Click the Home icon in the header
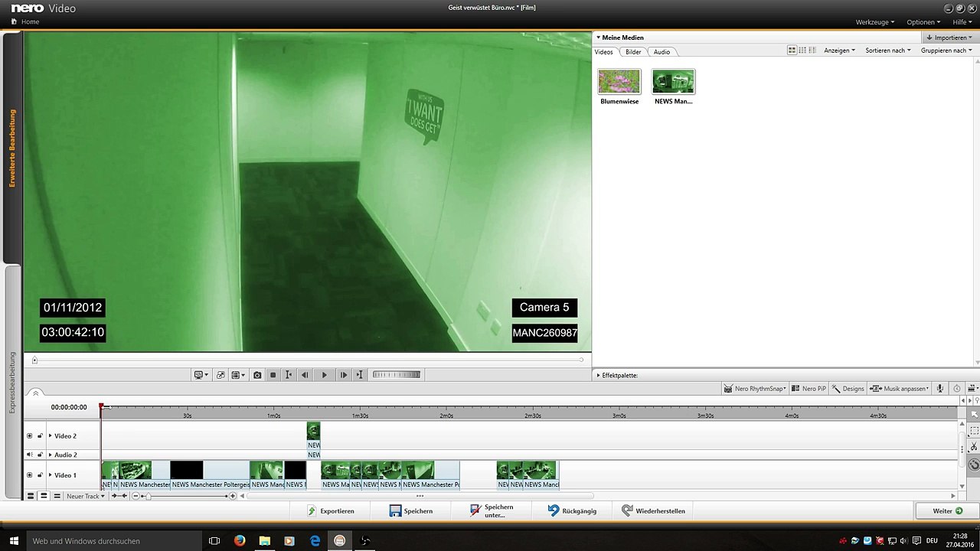This screenshot has width=980, height=551. (14, 21)
